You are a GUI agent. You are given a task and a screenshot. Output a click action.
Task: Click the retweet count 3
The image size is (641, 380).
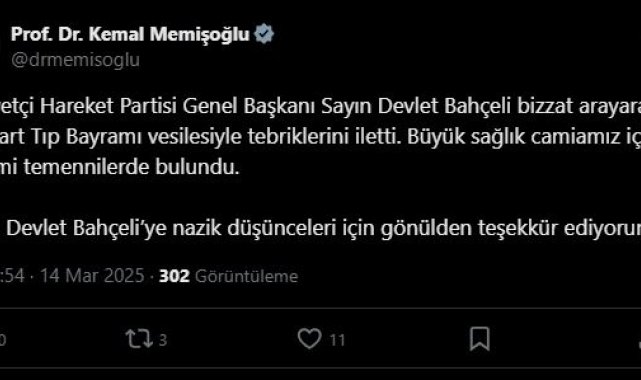pos(163,340)
